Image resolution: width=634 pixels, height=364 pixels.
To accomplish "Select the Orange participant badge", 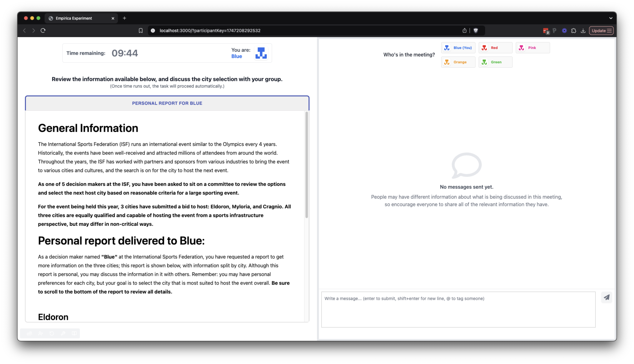I will [458, 62].
